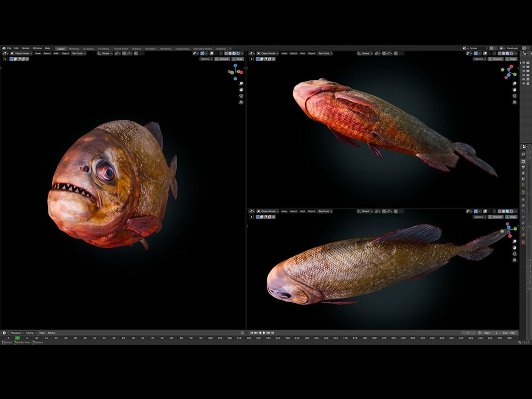The height and width of the screenshot is (399, 532).
Task: Open the RanTools dropdown in top-right viewport
Action: 325,53
